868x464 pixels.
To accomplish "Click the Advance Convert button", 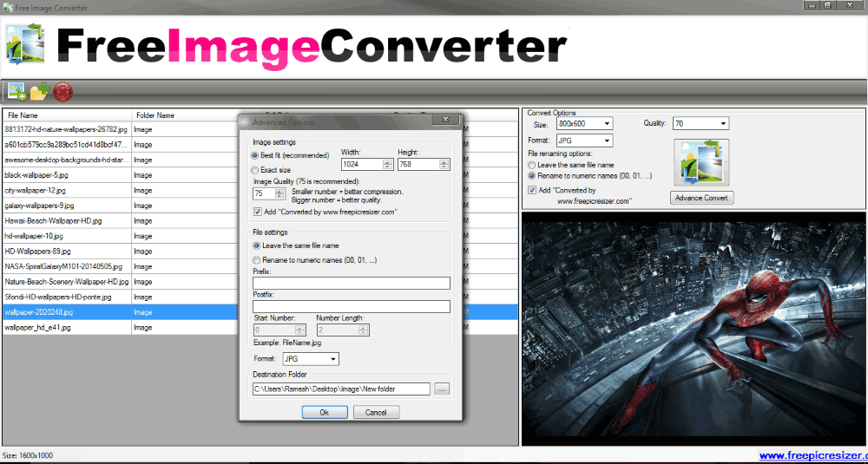I will point(702,198).
